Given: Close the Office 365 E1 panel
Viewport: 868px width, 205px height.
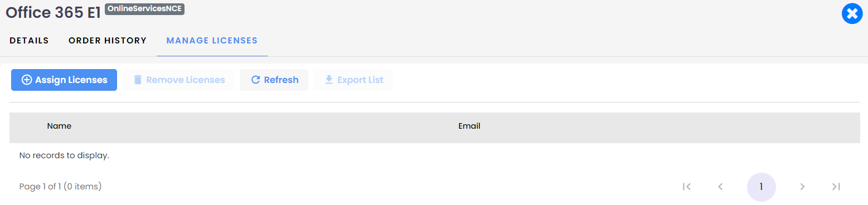Looking at the screenshot, I should pos(852,14).
